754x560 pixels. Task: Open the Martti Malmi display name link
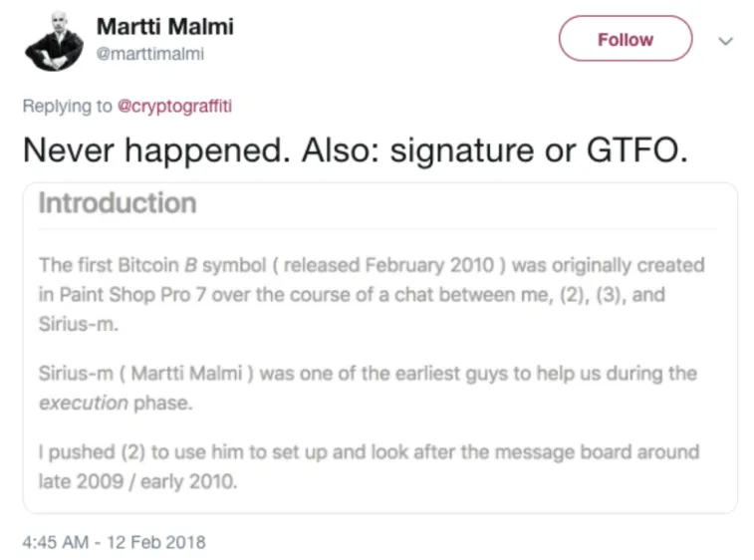click(x=164, y=27)
